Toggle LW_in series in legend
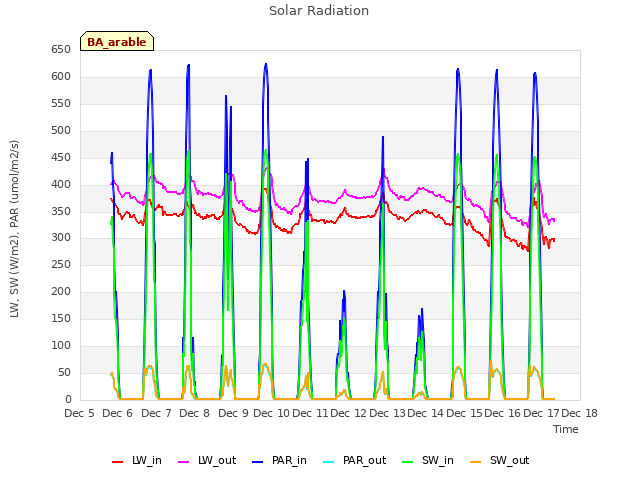 pyautogui.click(x=137, y=461)
